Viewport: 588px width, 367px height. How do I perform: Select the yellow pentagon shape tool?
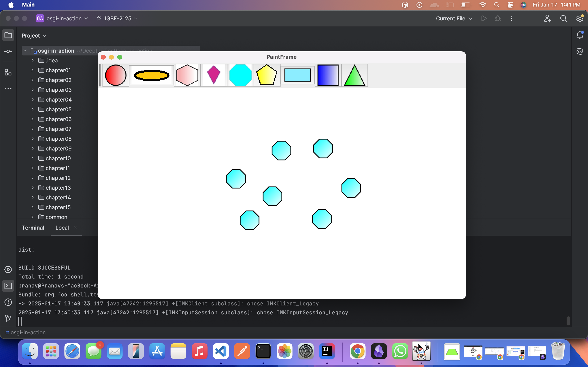267,75
